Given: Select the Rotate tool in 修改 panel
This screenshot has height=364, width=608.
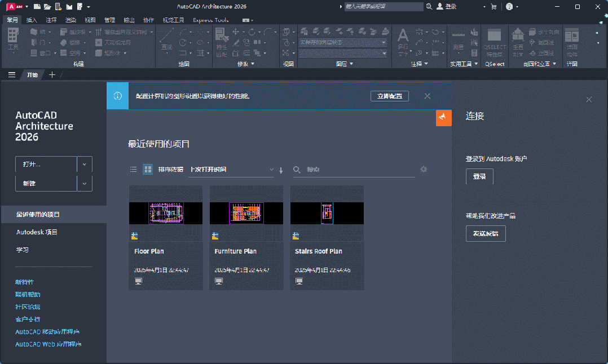Looking at the screenshot, I should 252,32.
